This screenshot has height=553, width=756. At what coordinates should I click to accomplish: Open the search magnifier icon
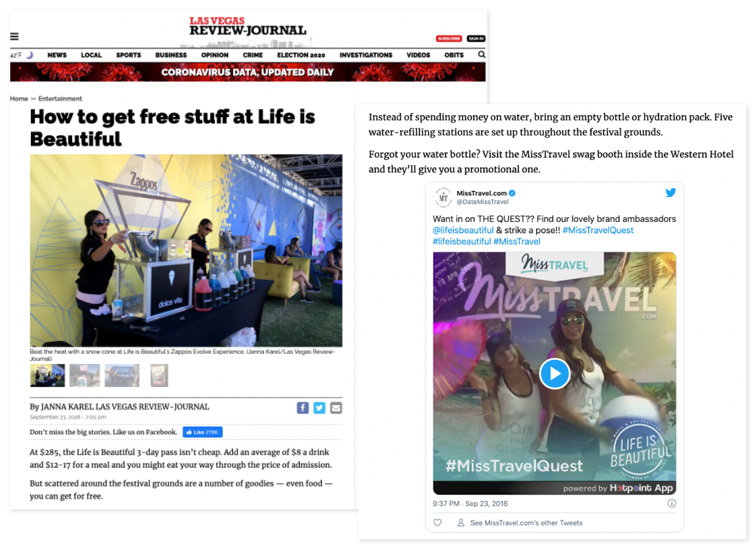tap(481, 55)
